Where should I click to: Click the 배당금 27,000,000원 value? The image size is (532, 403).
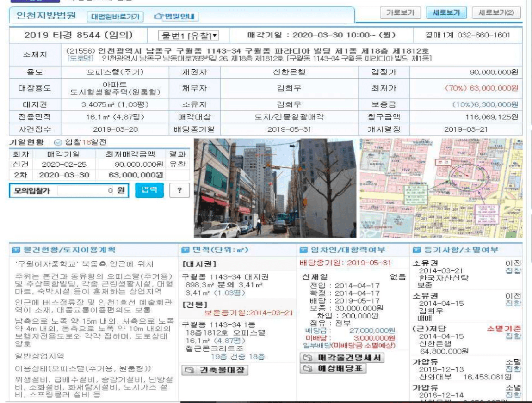point(372,330)
